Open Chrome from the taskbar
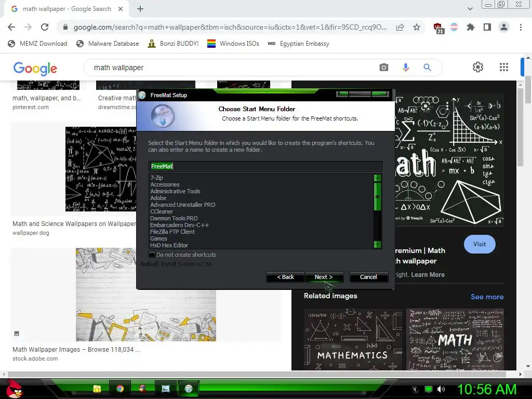The height and width of the screenshot is (399, 532). point(120,389)
